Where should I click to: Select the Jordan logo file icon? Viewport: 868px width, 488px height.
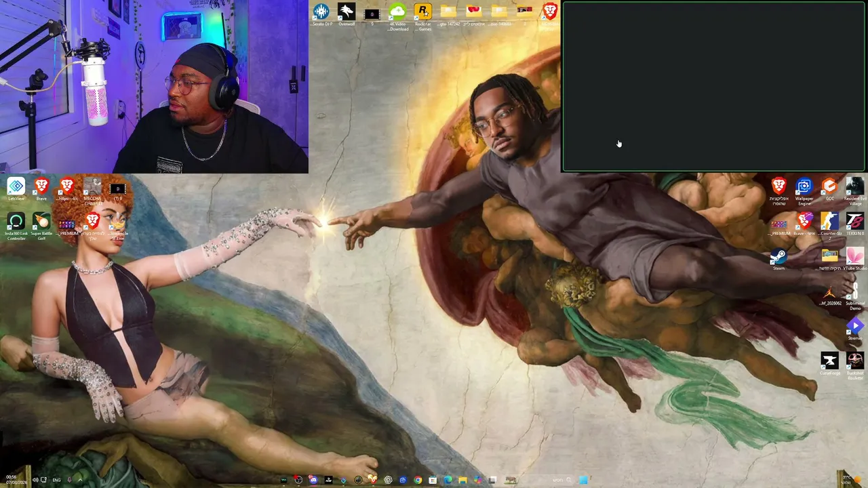coord(829,294)
